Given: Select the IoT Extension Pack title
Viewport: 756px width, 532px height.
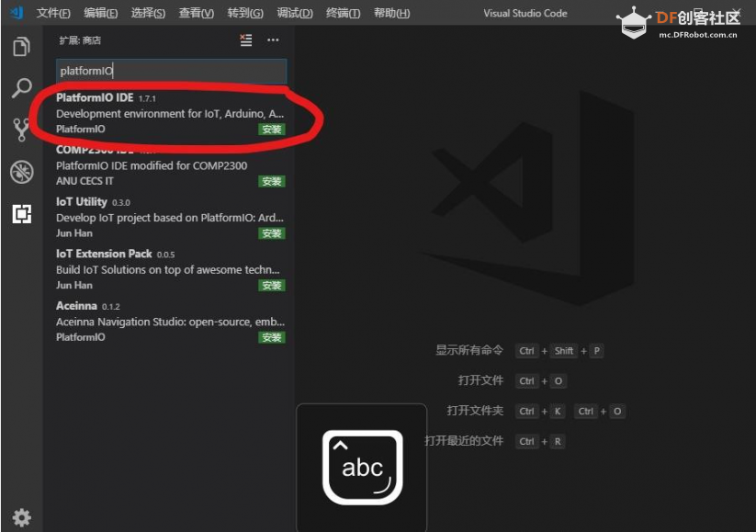Looking at the screenshot, I should (x=104, y=254).
